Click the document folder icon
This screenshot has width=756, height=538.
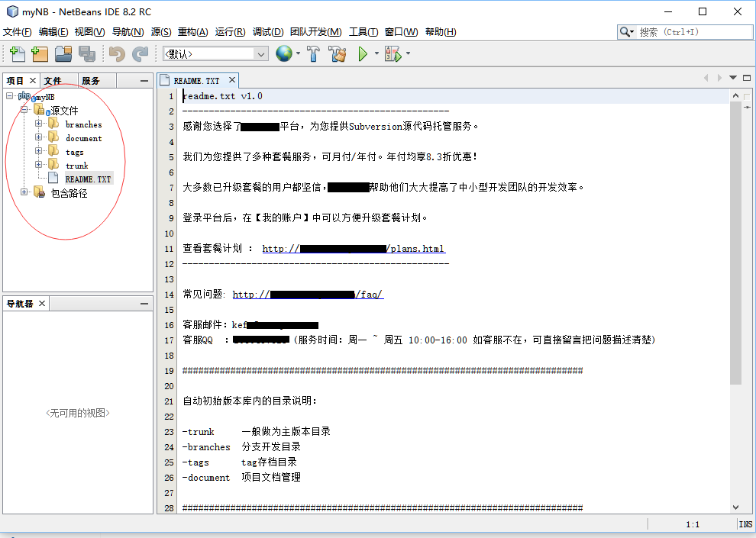click(x=53, y=137)
